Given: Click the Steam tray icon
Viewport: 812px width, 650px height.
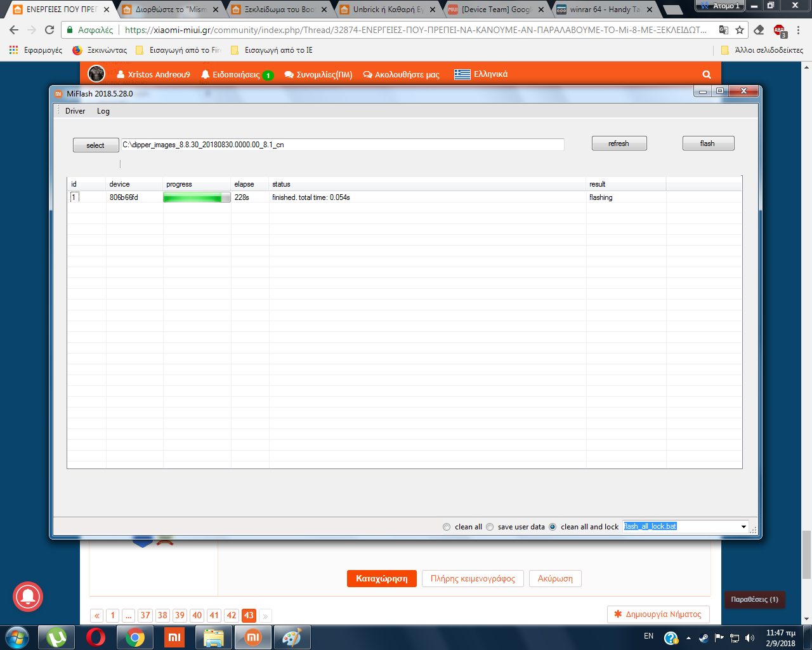Looking at the screenshot, I should coord(704,638).
